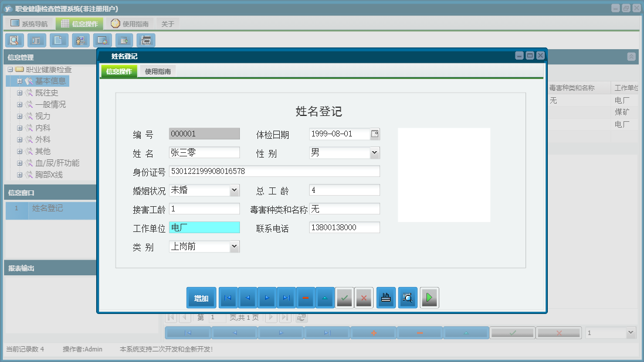Click the delete record minus icon

click(304, 298)
